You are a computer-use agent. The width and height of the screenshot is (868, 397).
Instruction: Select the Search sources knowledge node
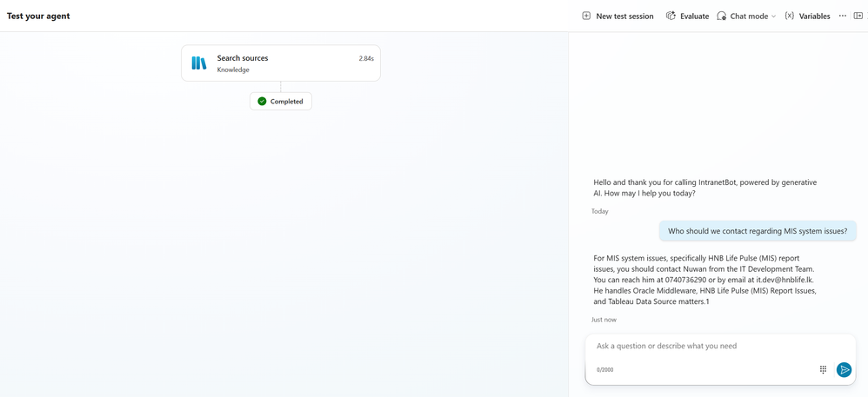tap(281, 63)
